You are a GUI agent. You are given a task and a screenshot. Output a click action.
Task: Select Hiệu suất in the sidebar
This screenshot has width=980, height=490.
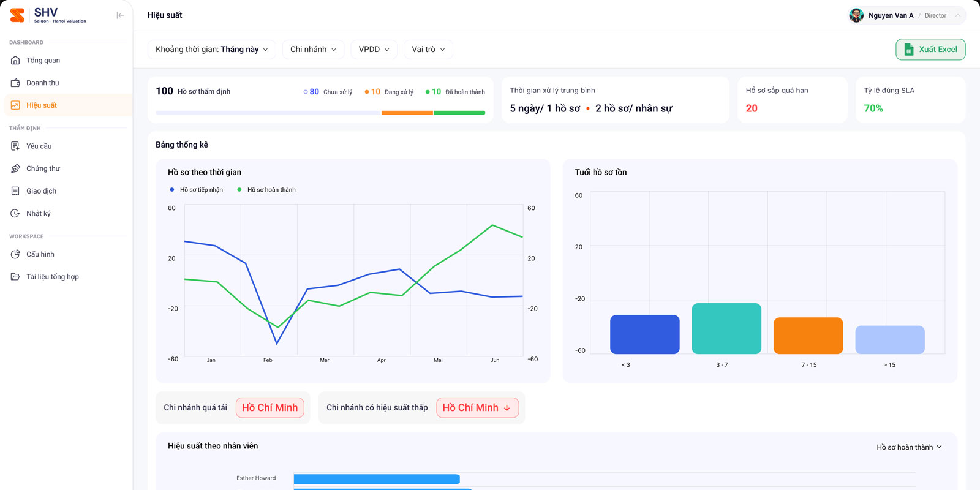point(68,105)
